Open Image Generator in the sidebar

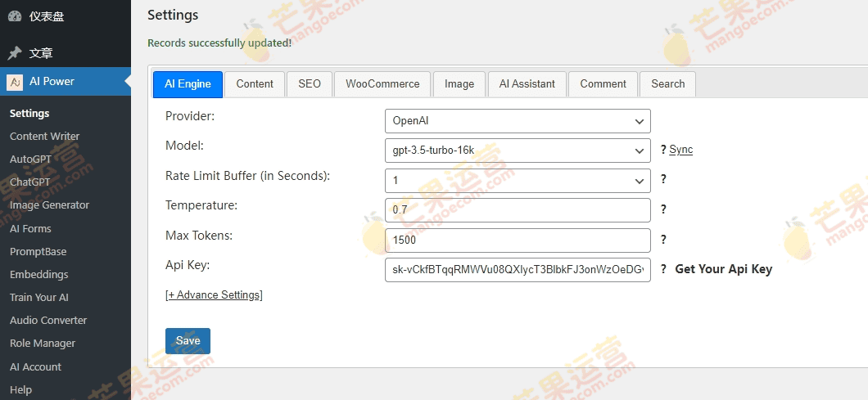[x=49, y=205]
